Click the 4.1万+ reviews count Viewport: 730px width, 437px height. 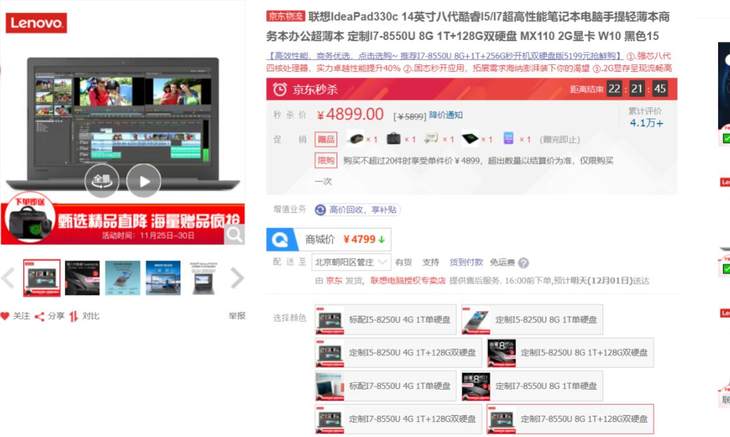646,123
